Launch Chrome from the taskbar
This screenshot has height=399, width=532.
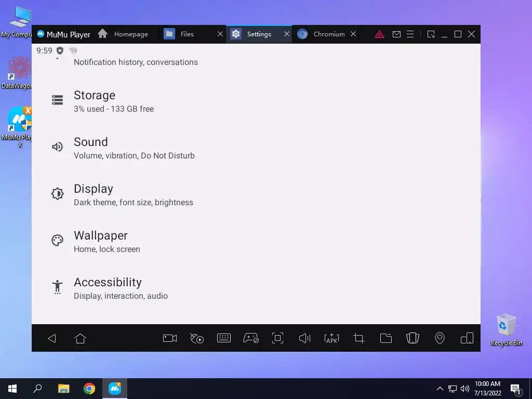[x=89, y=389]
